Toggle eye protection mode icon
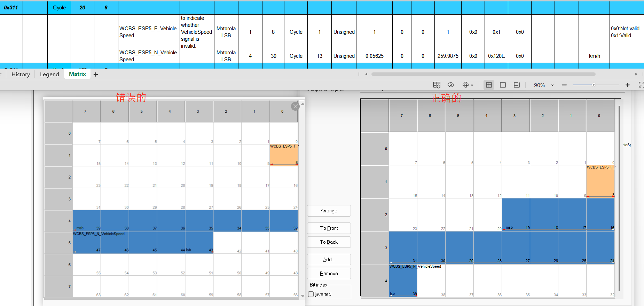This screenshot has height=306, width=644. click(451, 85)
